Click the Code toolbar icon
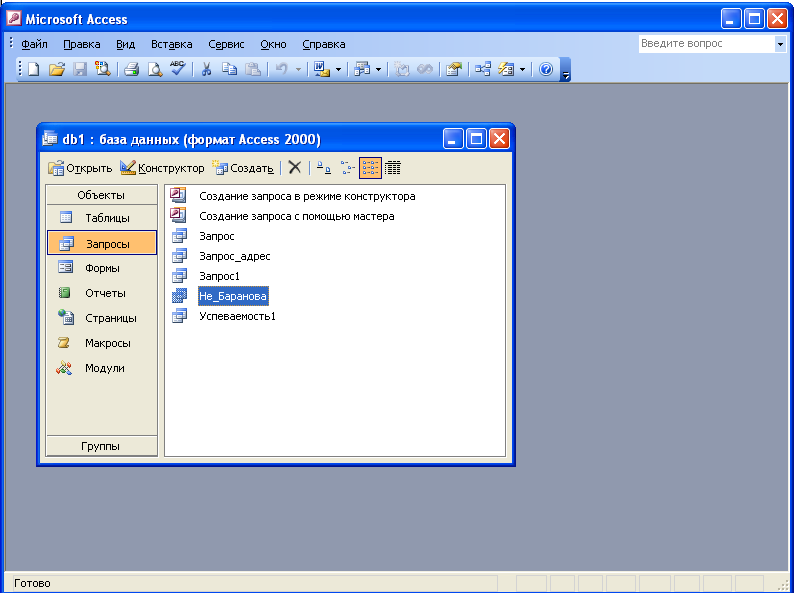This screenshot has width=794, height=593. [402, 69]
